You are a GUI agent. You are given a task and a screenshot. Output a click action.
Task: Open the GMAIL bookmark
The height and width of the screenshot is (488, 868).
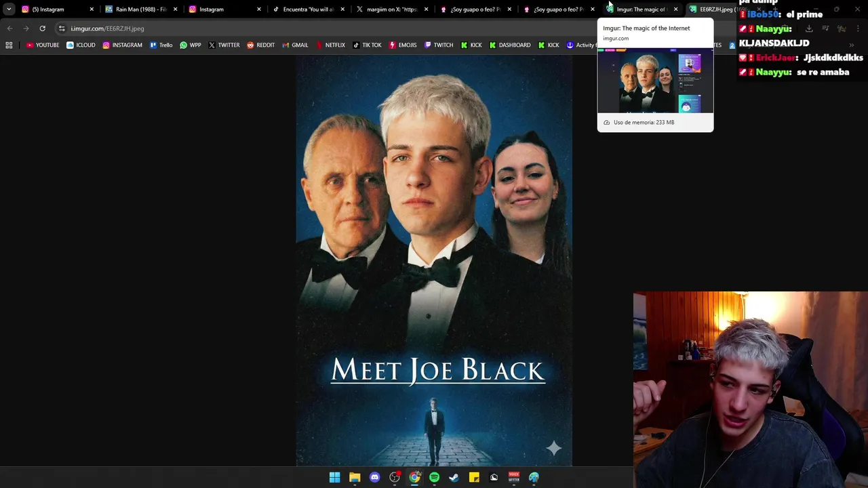coord(295,45)
